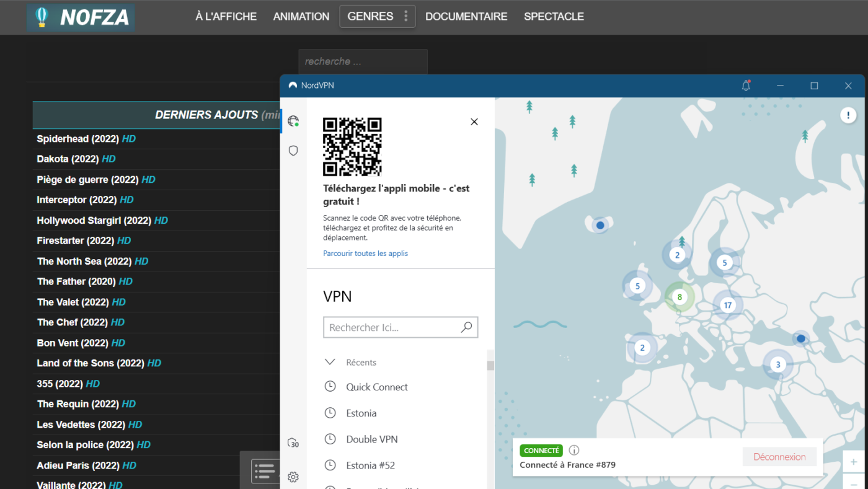Open GENRES in site menu
The image size is (868, 489).
[370, 17]
